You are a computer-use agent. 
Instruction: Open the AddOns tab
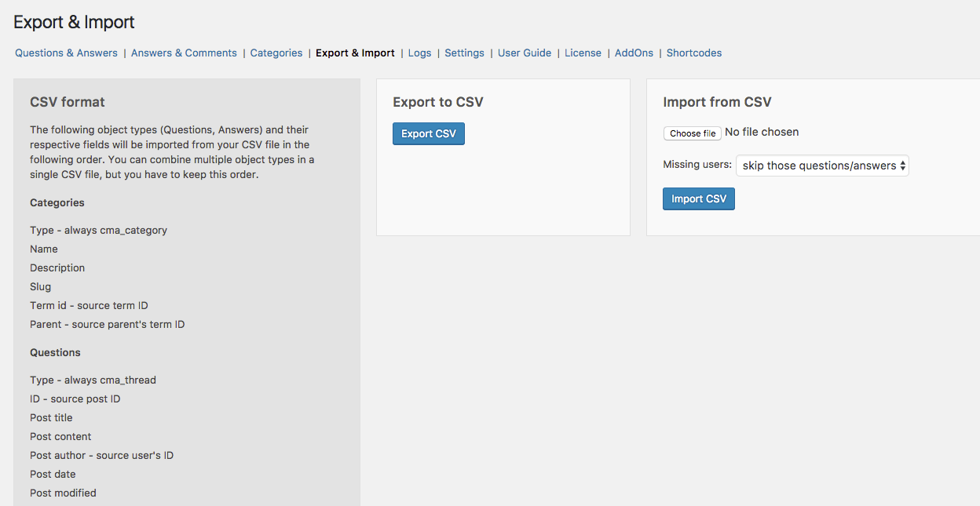(x=634, y=53)
